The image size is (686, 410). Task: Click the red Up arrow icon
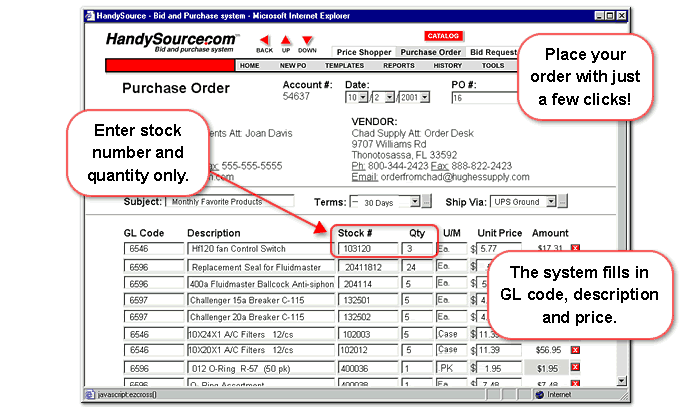point(286,40)
